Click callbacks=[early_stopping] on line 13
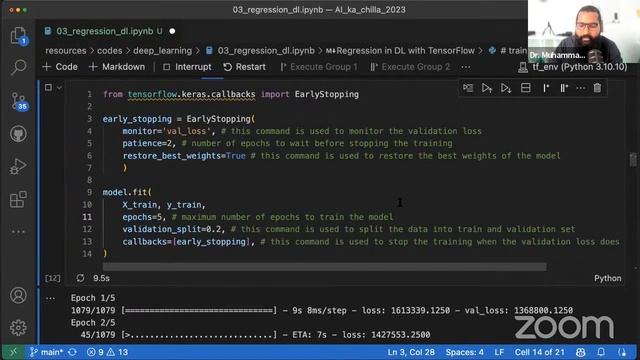The height and width of the screenshot is (360, 640). (x=188, y=242)
